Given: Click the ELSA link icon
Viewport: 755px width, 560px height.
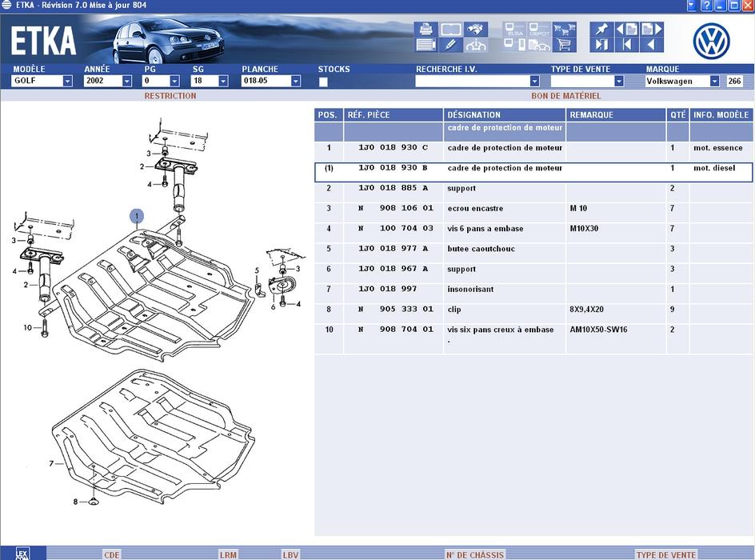Looking at the screenshot, I should click(515, 30).
